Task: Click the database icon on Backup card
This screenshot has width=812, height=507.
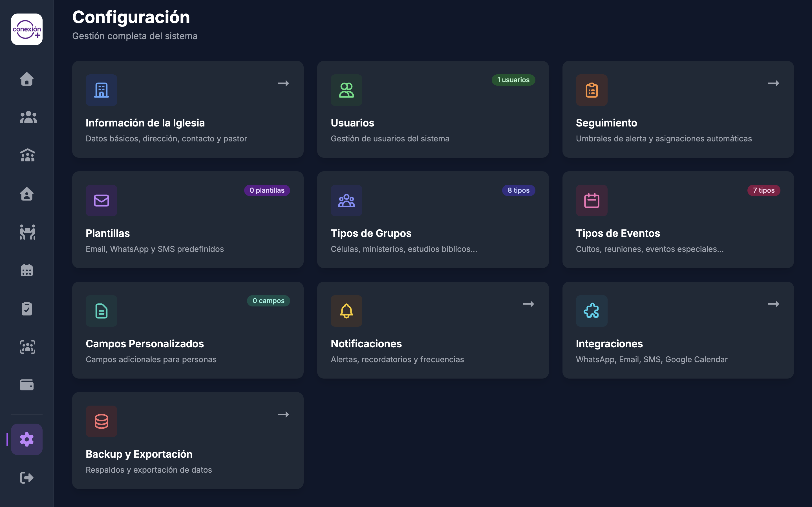Action: 101,421
